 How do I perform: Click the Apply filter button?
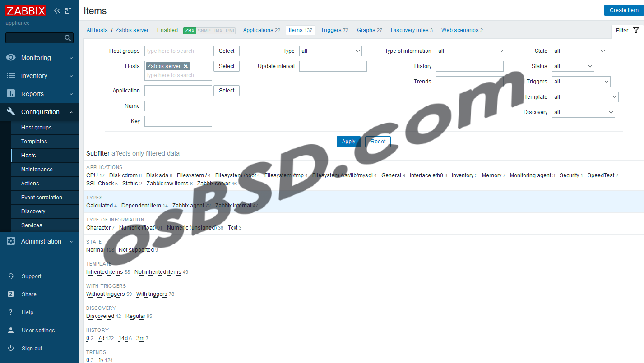click(x=348, y=142)
